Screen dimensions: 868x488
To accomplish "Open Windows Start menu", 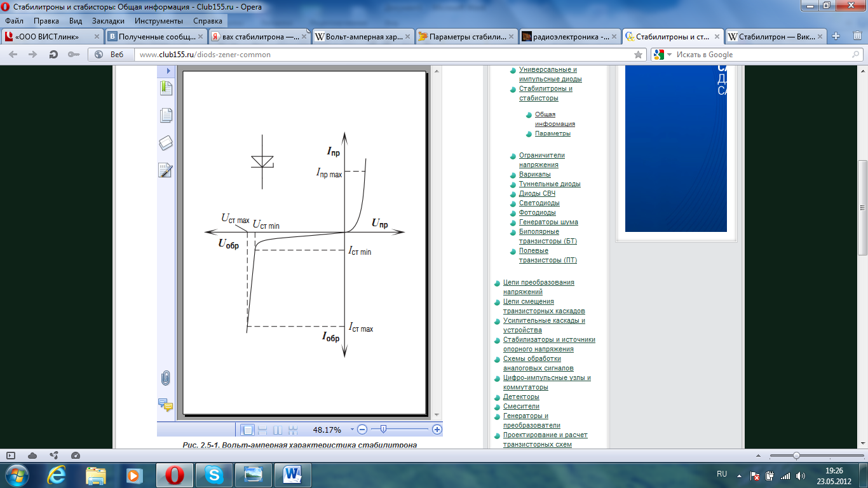I will click(x=16, y=475).
